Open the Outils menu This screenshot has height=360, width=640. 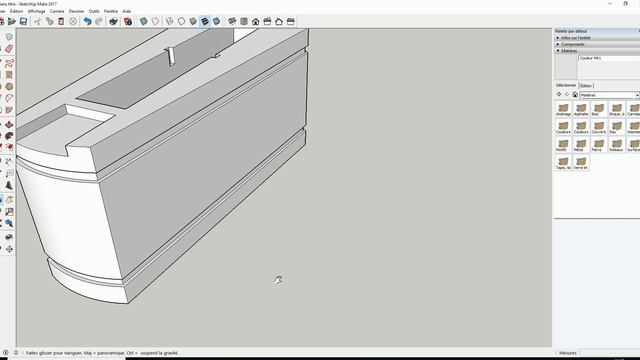point(94,11)
